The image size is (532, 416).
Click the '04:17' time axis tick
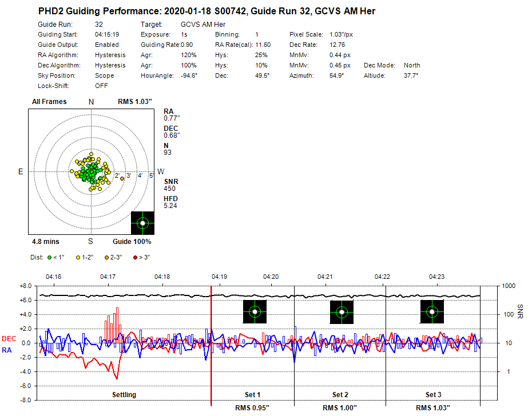(x=108, y=277)
